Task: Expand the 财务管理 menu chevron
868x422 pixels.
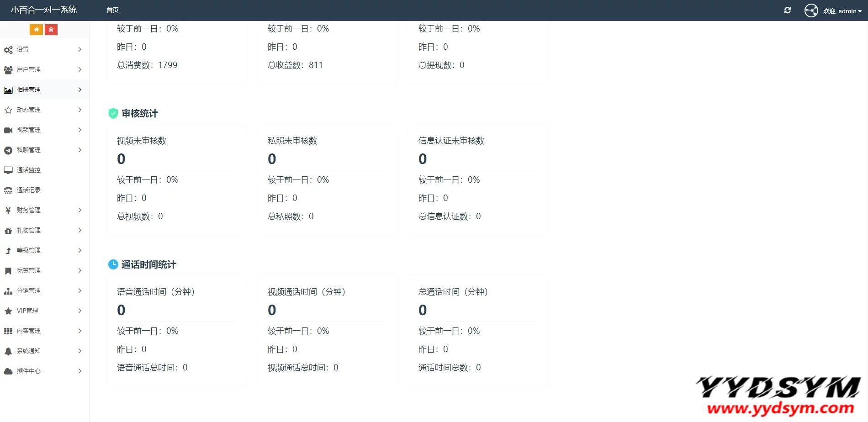Action: click(80, 210)
